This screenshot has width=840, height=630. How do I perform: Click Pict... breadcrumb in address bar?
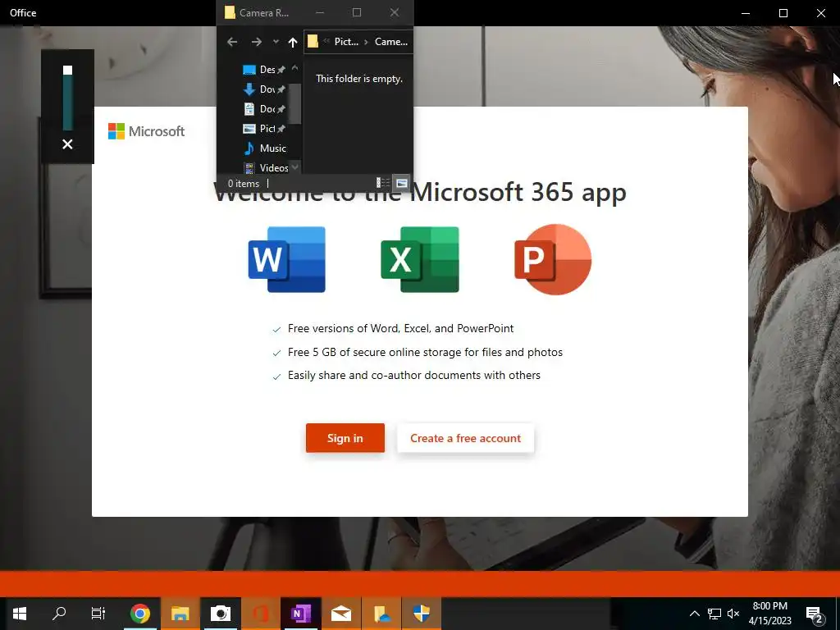346,42
